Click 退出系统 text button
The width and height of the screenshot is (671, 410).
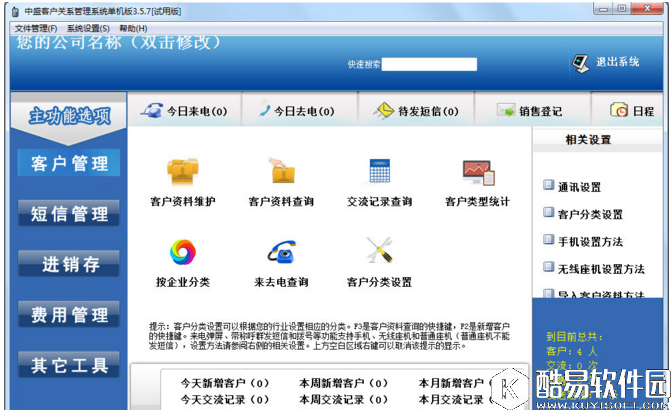pyautogui.click(x=618, y=62)
